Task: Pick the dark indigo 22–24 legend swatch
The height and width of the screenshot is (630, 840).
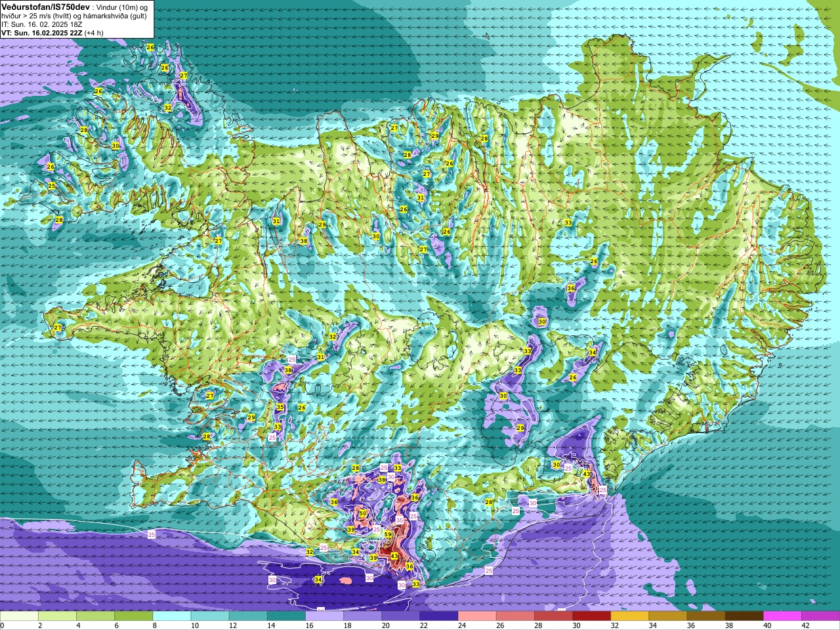Action: click(439, 616)
